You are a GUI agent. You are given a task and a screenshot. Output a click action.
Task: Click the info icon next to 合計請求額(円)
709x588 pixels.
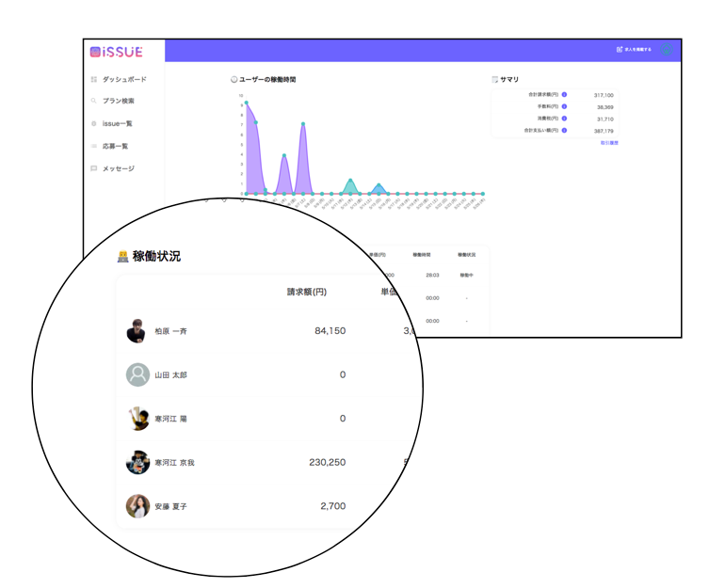(x=564, y=94)
